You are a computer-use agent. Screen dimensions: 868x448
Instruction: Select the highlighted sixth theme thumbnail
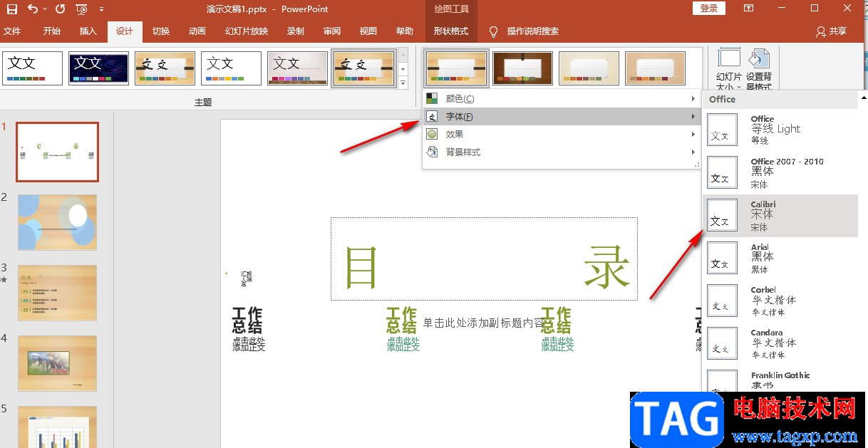[x=364, y=68]
